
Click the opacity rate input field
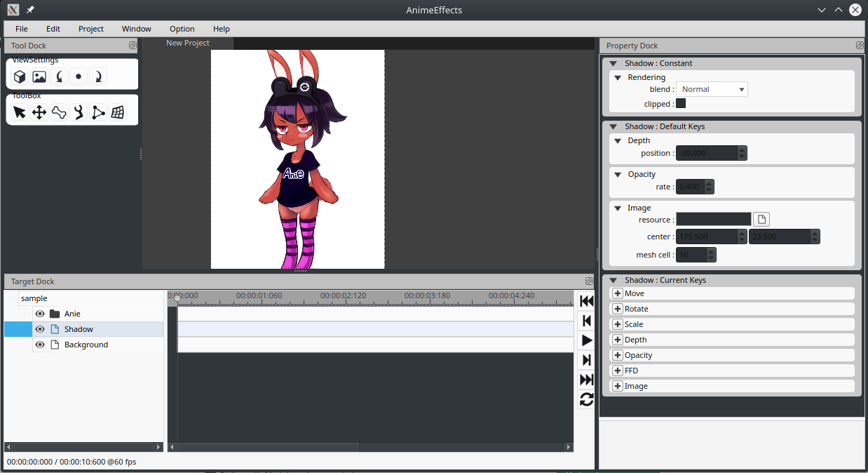click(x=691, y=187)
